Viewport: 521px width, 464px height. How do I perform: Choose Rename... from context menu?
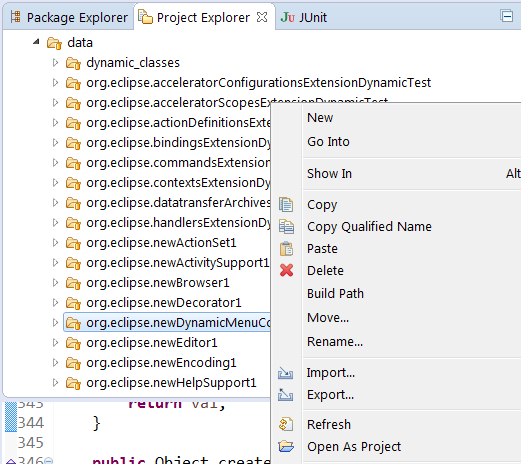335,342
